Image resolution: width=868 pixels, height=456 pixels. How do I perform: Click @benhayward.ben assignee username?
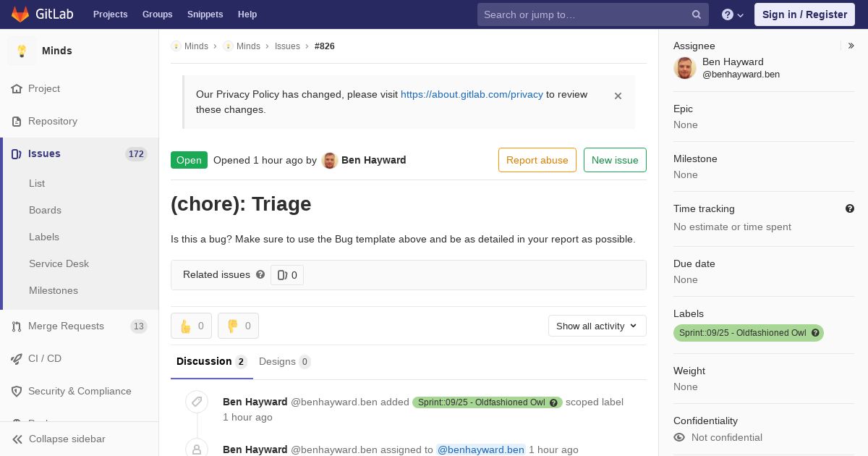click(741, 74)
